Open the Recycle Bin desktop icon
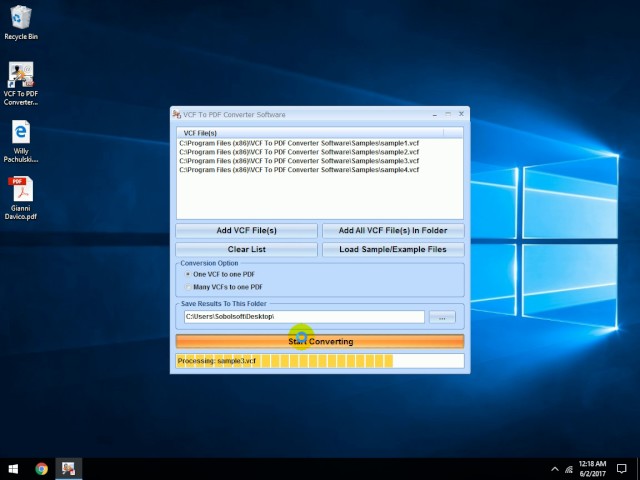640x480 pixels. pyautogui.click(x=21, y=22)
